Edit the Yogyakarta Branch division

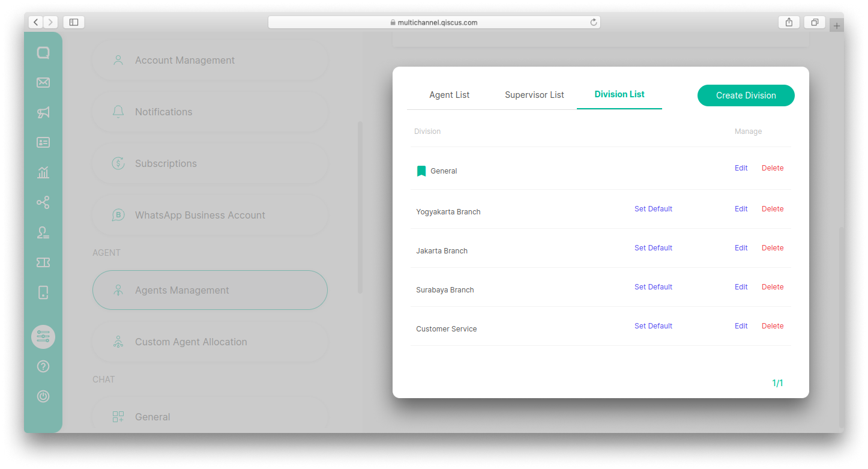[741, 209]
